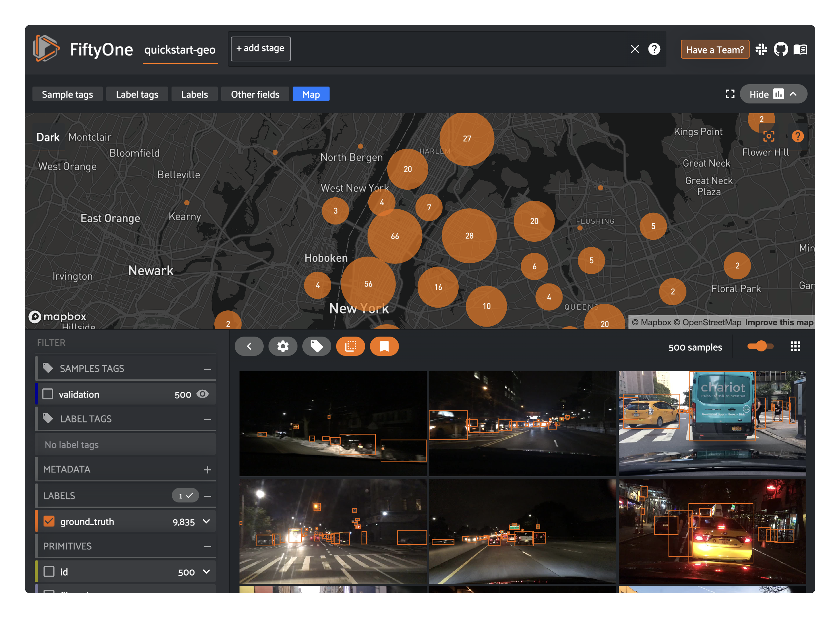Click the 10 samples map cluster
Image resolution: width=840 pixels, height=618 pixels.
coord(486,306)
